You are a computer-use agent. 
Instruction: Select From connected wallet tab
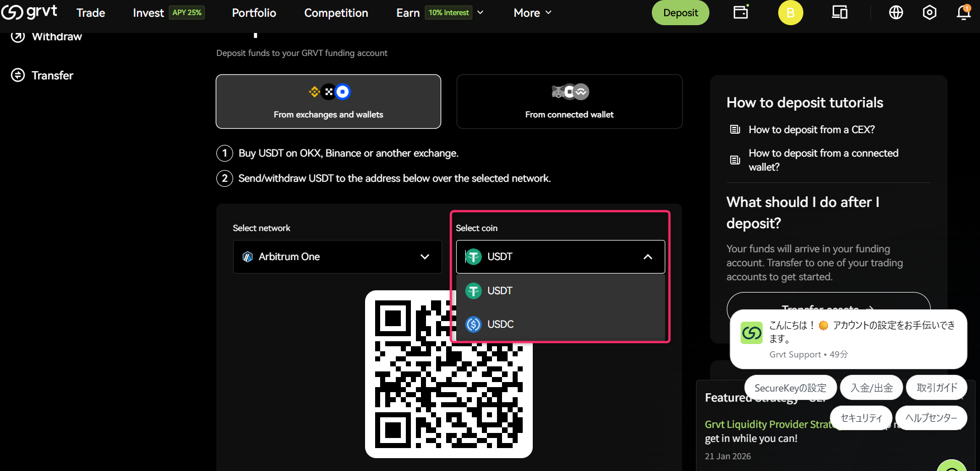(x=570, y=102)
